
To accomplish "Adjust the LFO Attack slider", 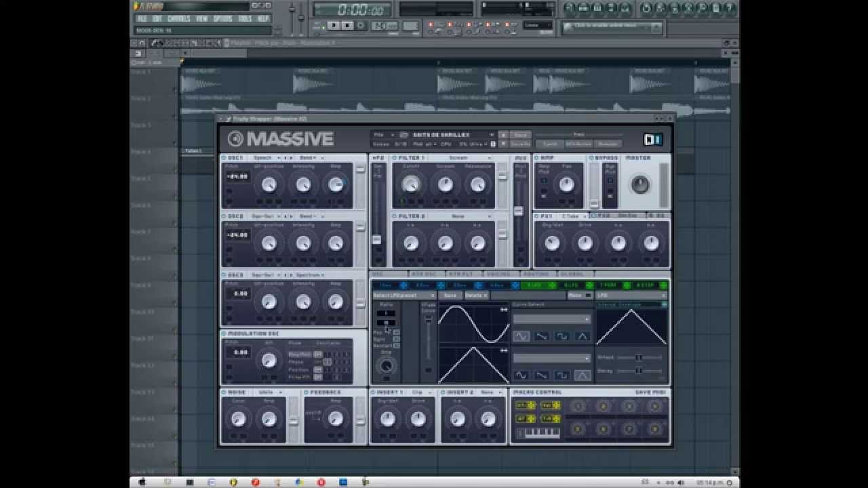I will coord(639,357).
